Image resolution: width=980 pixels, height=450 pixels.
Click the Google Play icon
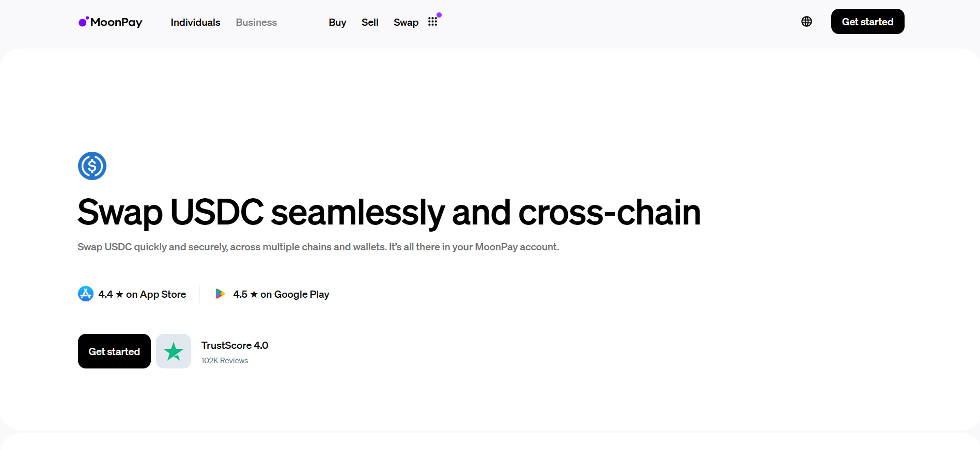(221, 294)
